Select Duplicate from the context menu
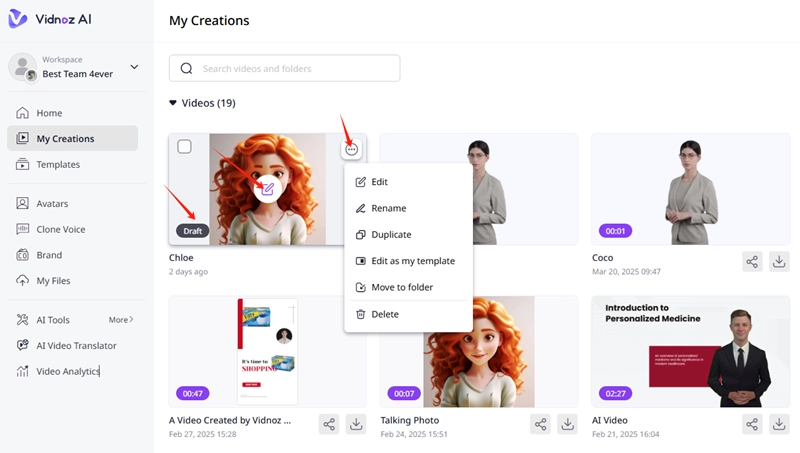The height and width of the screenshot is (453, 800). tap(391, 235)
